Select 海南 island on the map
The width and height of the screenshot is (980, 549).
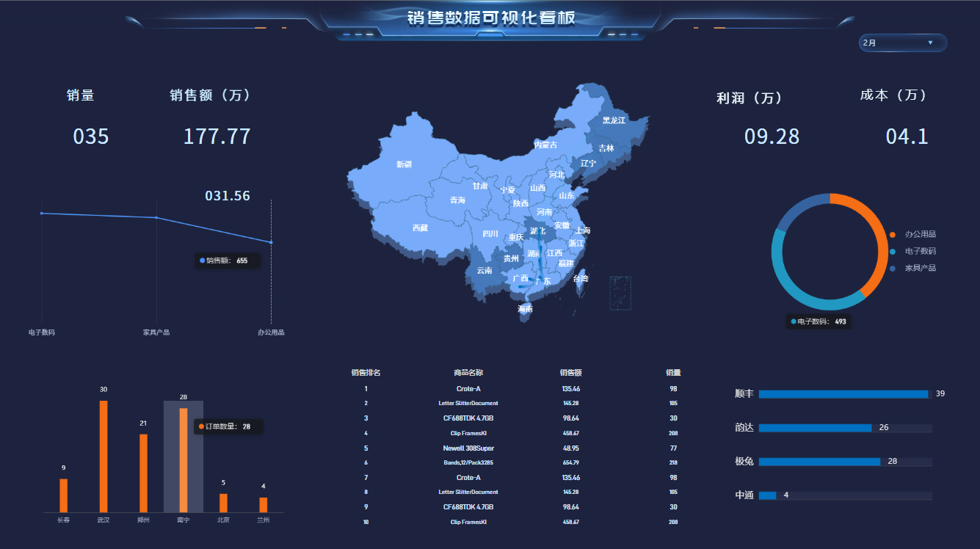[525, 310]
